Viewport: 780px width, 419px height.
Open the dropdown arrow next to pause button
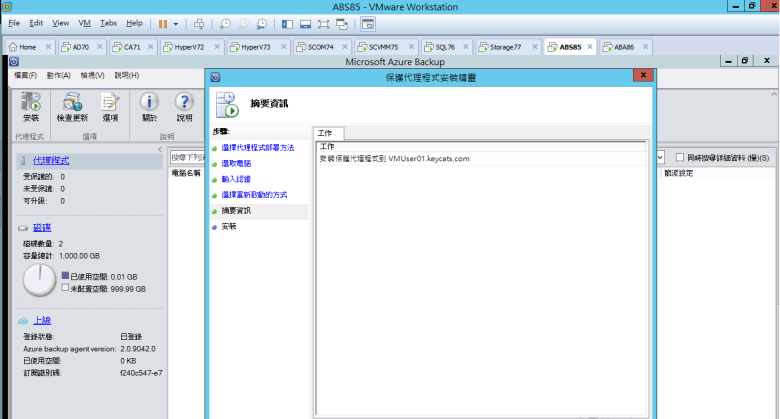pyautogui.click(x=176, y=23)
